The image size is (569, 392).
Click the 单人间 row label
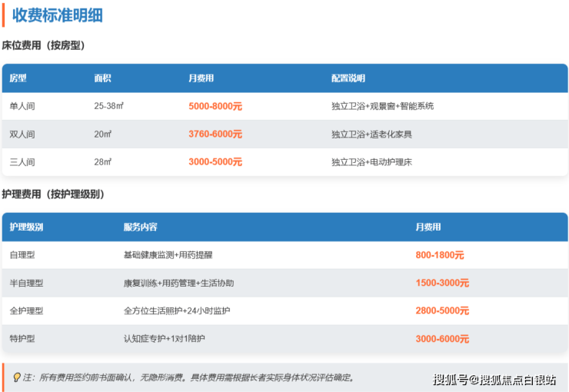pos(22,106)
